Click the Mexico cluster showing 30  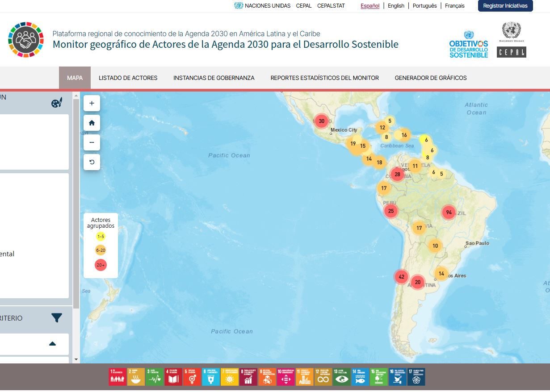(321, 121)
